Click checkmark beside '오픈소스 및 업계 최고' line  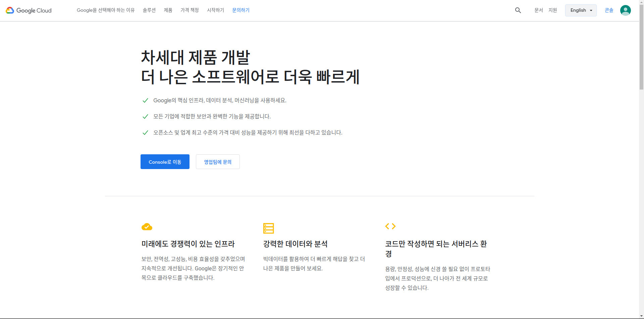145,132
